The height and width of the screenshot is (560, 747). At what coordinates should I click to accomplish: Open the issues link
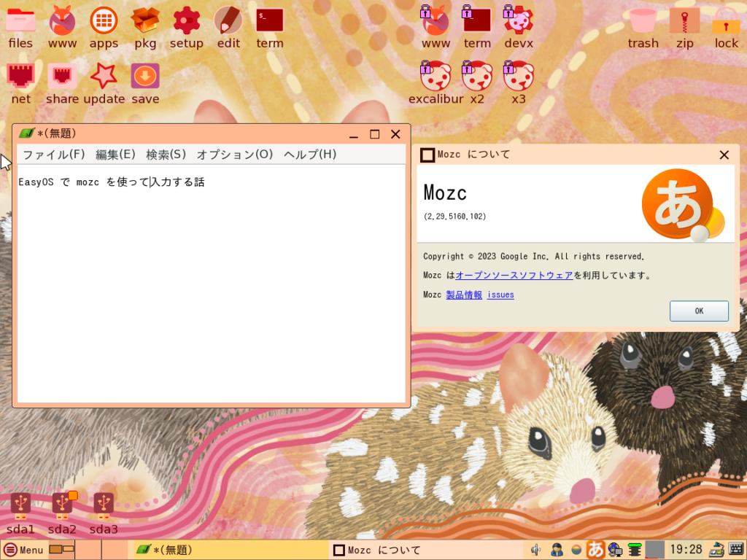pyautogui.click(x=500, y=295)
